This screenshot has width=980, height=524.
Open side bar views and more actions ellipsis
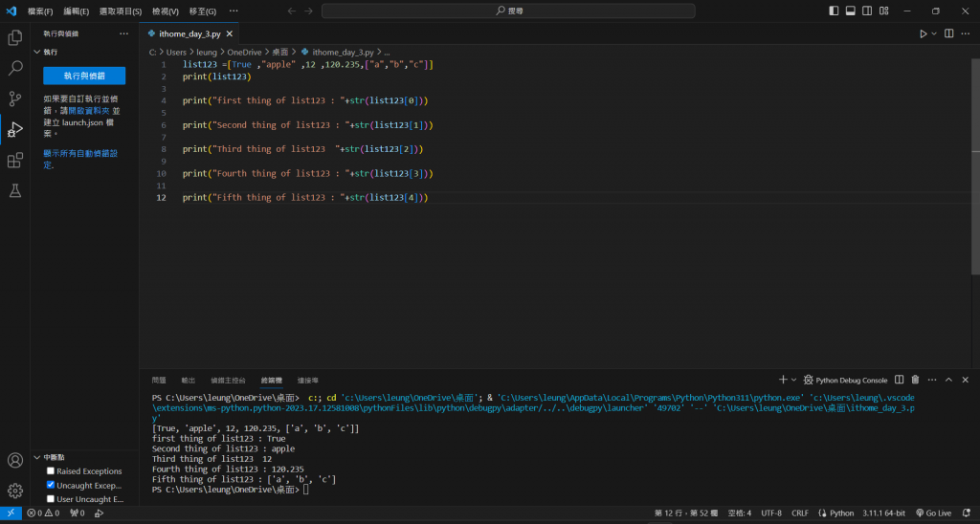[x=123, y=33]
